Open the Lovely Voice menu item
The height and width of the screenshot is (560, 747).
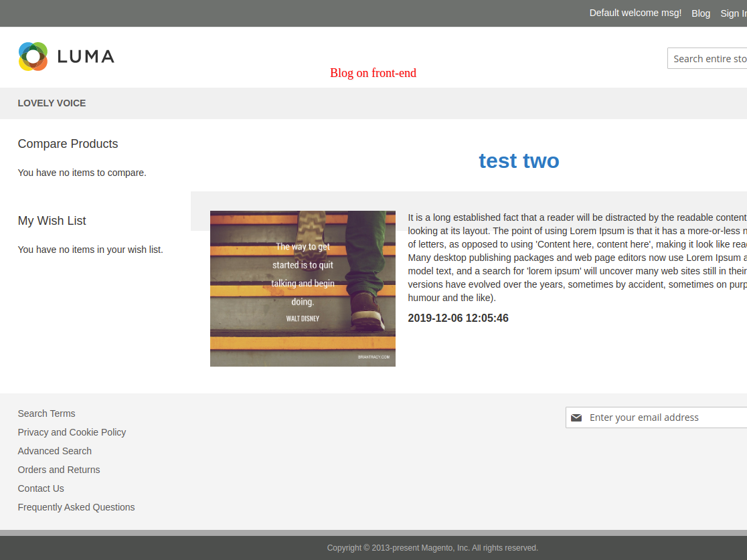click(x=52, y=103)
